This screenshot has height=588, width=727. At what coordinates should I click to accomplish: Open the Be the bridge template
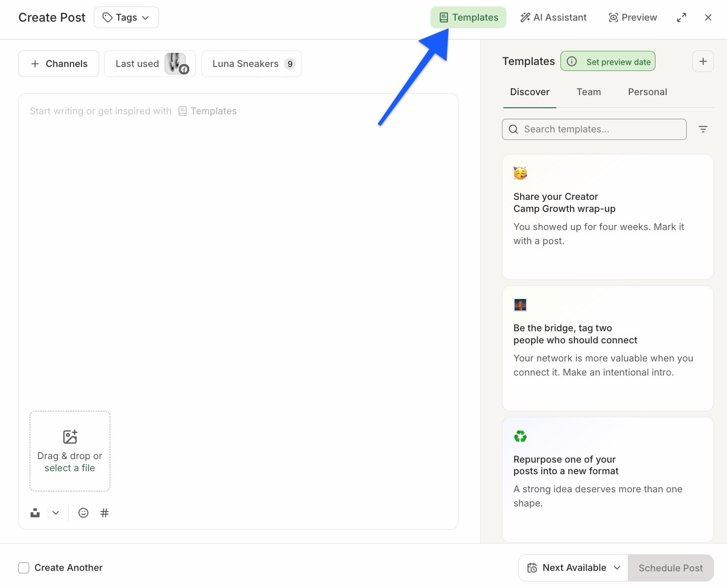(x=608, y=348)
